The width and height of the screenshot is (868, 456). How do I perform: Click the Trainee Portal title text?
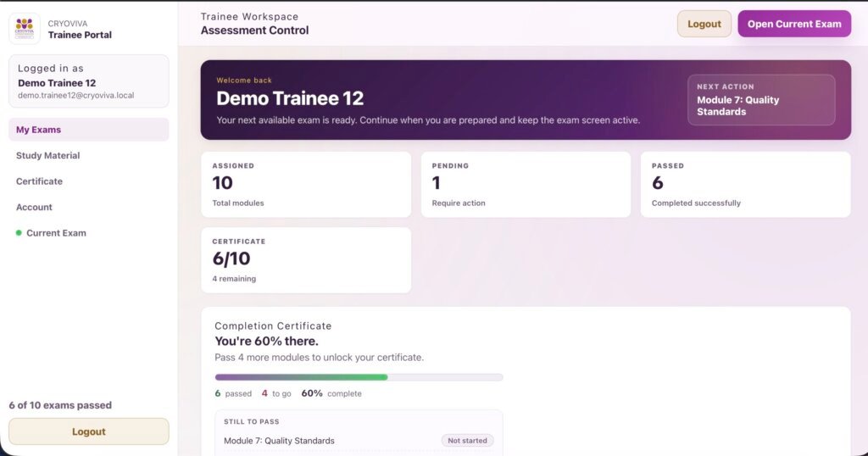click(80, 35)
